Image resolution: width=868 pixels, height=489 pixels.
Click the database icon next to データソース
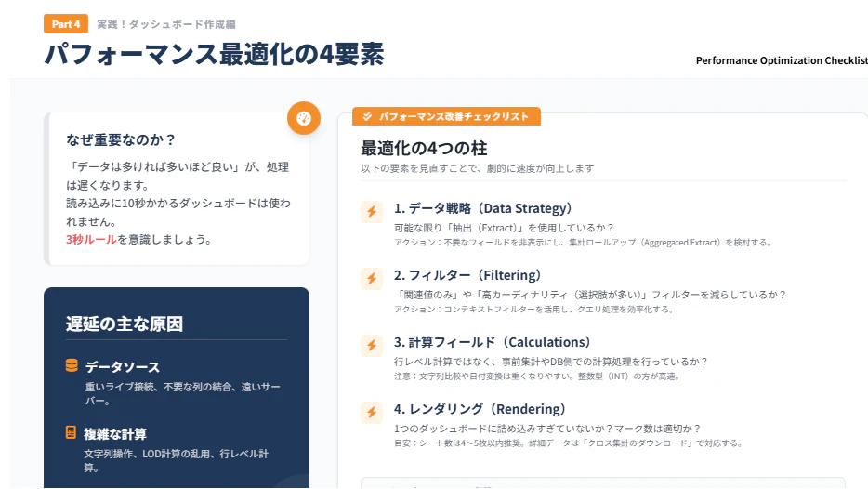click(72, 365)
